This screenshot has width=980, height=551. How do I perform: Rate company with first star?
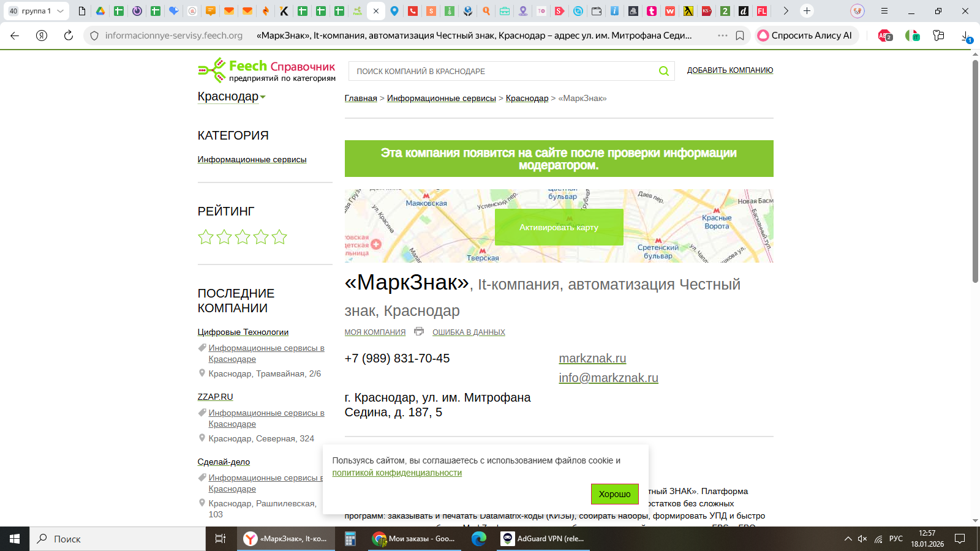click(x=206, y=237)
